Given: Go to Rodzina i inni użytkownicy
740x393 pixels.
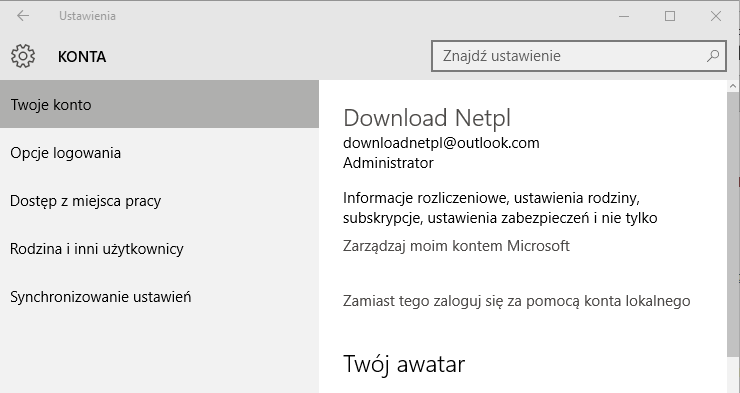Looking at the screenshot, I should coord(160,249).
